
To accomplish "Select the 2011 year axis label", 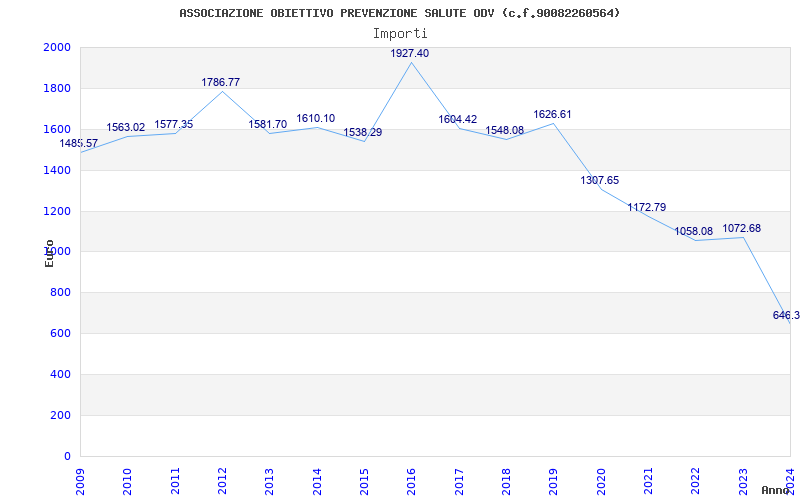I will pyautogui.click(x=175, y=482).
